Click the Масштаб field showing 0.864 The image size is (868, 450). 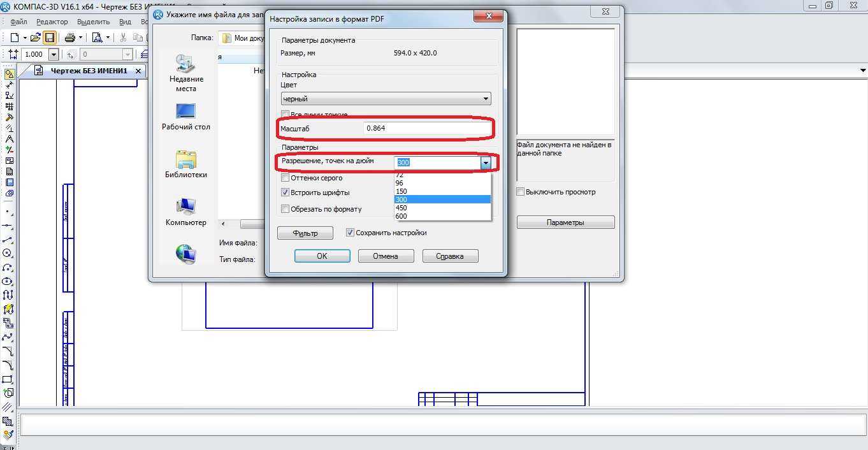tap(427, 128)
